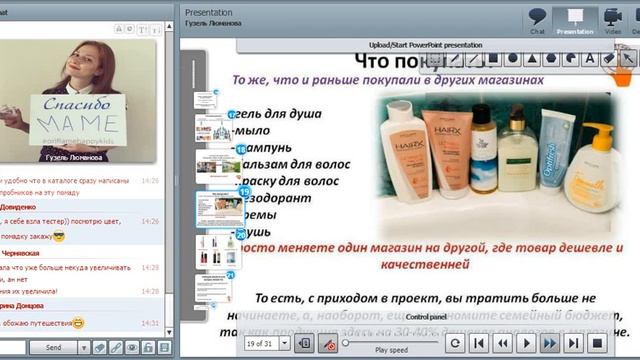
Task: Open the '19 of 31' slide selector dropdown
Action: tap(284, 343)
